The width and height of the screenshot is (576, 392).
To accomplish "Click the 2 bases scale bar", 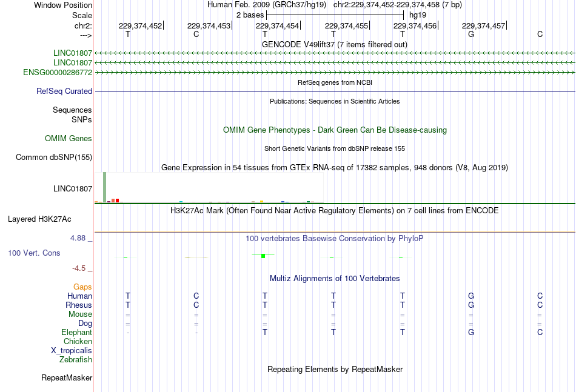I will [335, 15].
